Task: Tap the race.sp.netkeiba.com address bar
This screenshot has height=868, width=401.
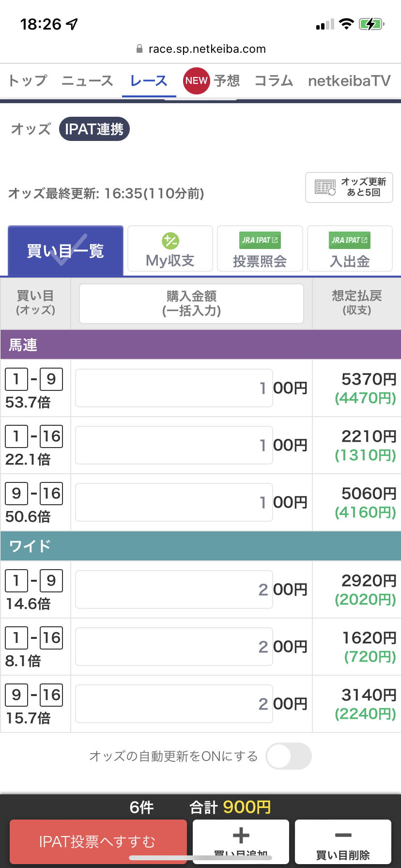Action: (207, 49)
